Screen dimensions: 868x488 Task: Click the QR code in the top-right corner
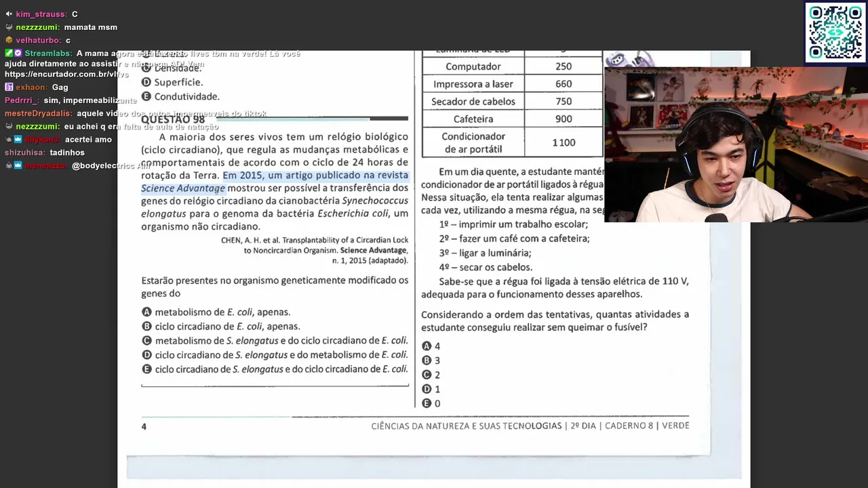click(836, 33)
